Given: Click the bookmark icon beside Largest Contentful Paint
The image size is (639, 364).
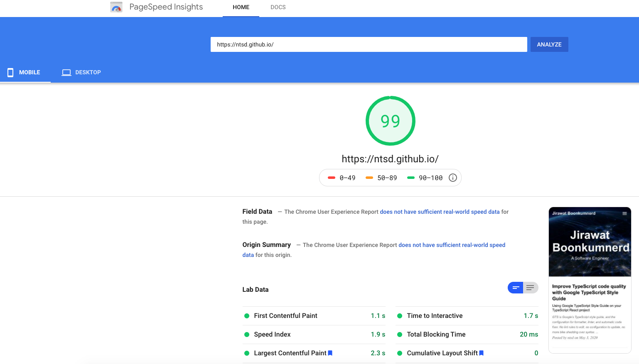Looking at the screenshot, I should [330, 353].
